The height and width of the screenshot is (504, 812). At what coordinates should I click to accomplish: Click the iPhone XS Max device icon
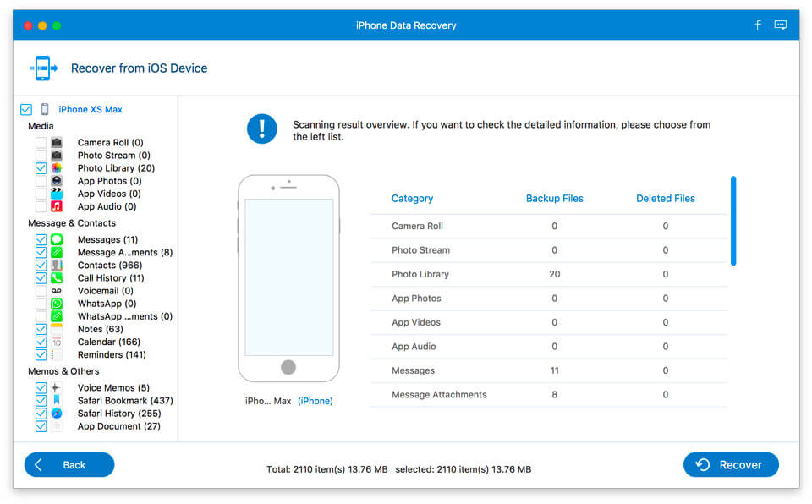45,109
